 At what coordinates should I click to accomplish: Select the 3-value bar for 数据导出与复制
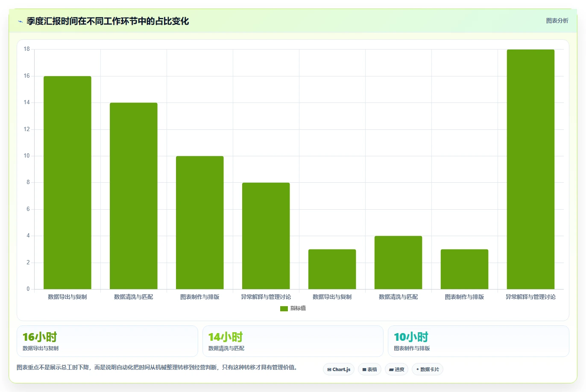coord(332,269)
